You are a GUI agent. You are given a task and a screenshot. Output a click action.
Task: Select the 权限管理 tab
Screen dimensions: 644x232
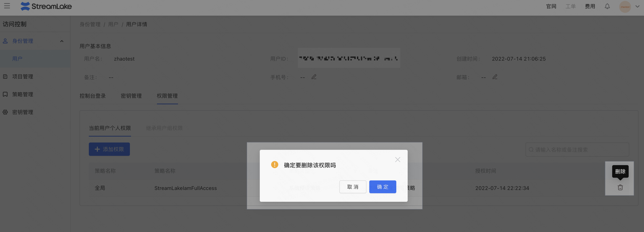pos(167,96)
